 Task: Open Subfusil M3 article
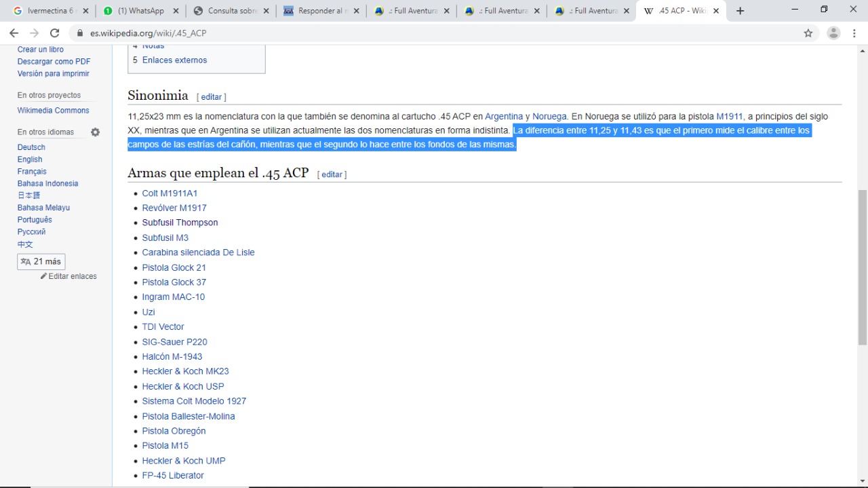tap(165, 238)
